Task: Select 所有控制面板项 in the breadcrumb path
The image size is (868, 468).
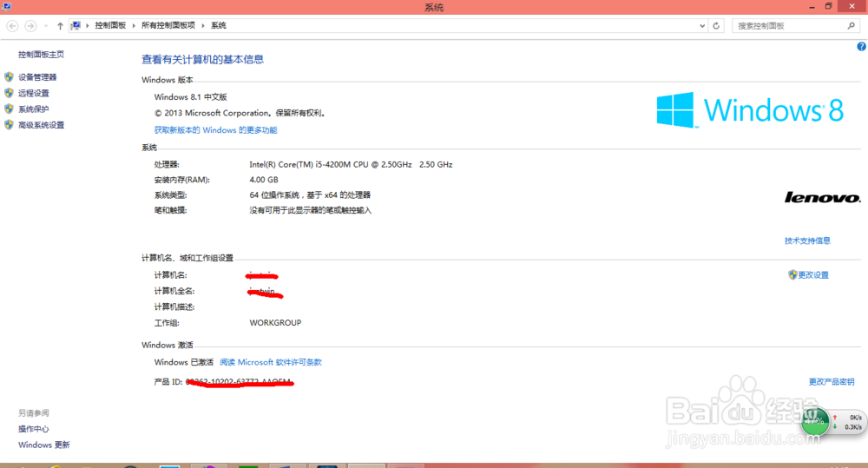Action: pos(168,25)
